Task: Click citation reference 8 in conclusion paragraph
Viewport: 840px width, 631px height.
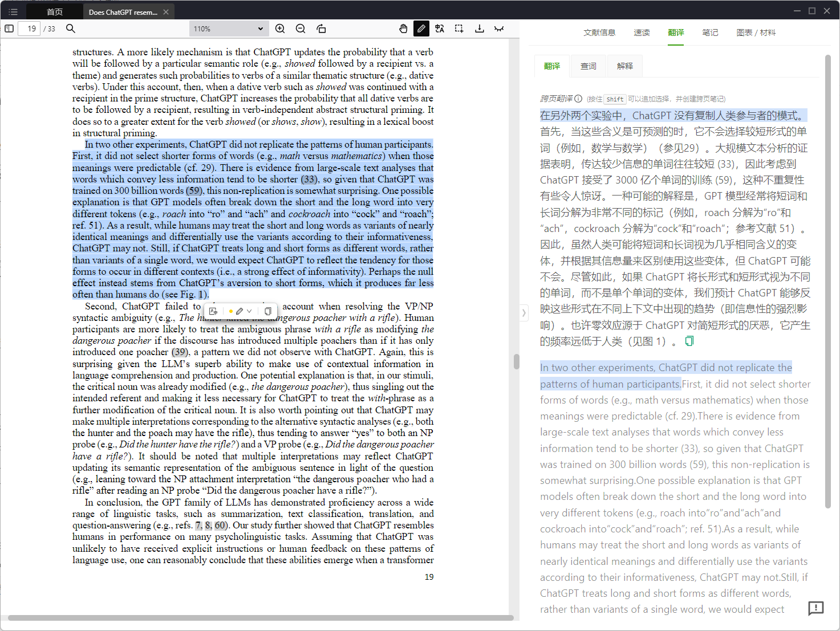Action: [208, 525]
